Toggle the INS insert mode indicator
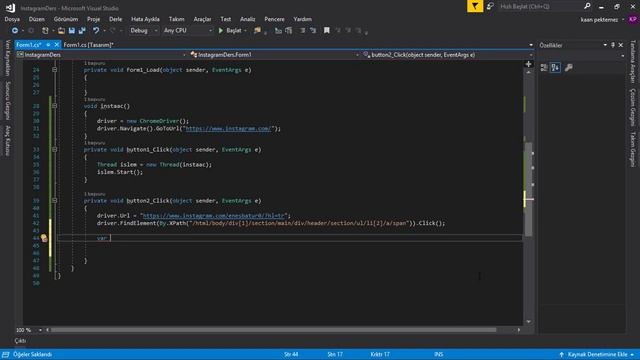Image resolution: width=640 pixels, height=360 pixels. 439,354
